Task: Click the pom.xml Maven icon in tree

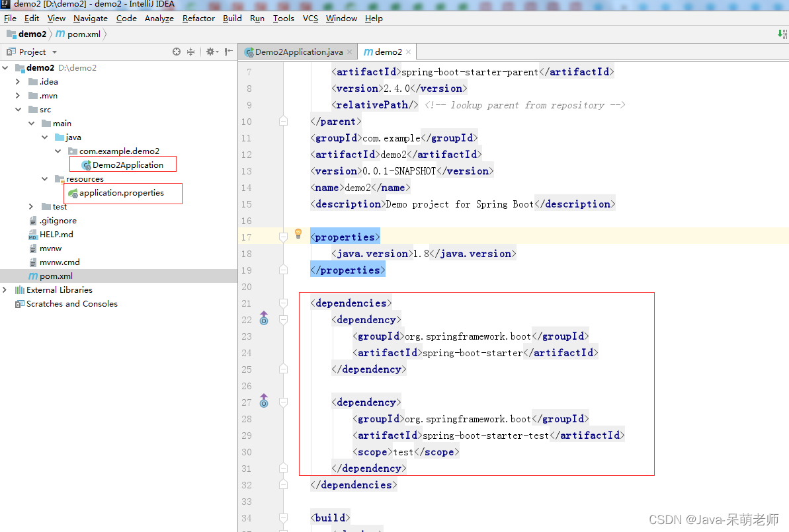Action: click(x=32, y=276)
